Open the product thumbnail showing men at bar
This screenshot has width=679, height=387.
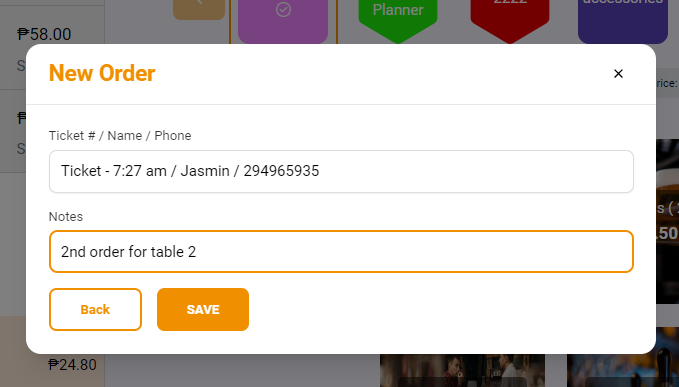click(x=462, y=371)
